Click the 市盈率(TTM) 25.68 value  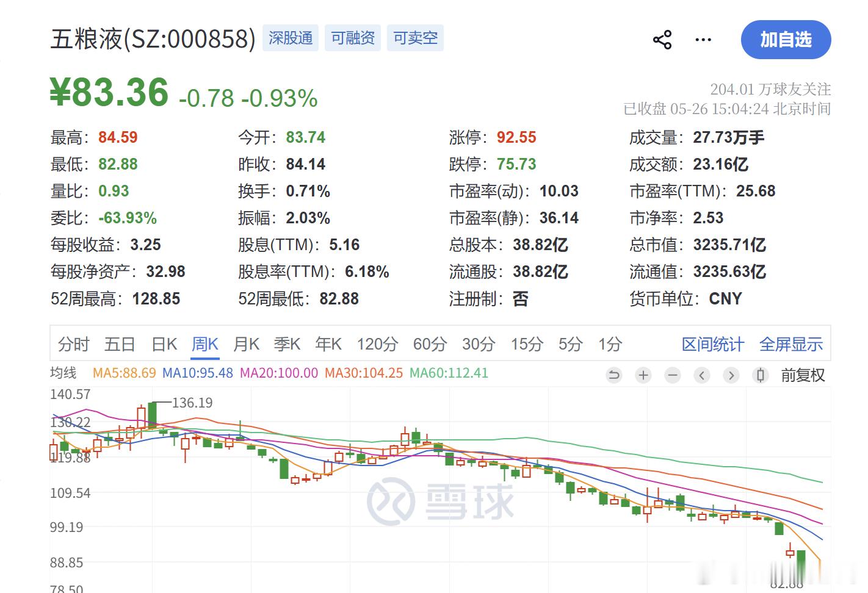click(x=756, y=191)
